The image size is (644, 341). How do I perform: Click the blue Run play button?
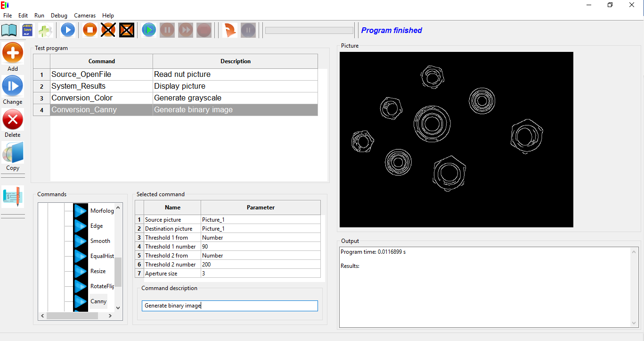(x=67, y=30)
